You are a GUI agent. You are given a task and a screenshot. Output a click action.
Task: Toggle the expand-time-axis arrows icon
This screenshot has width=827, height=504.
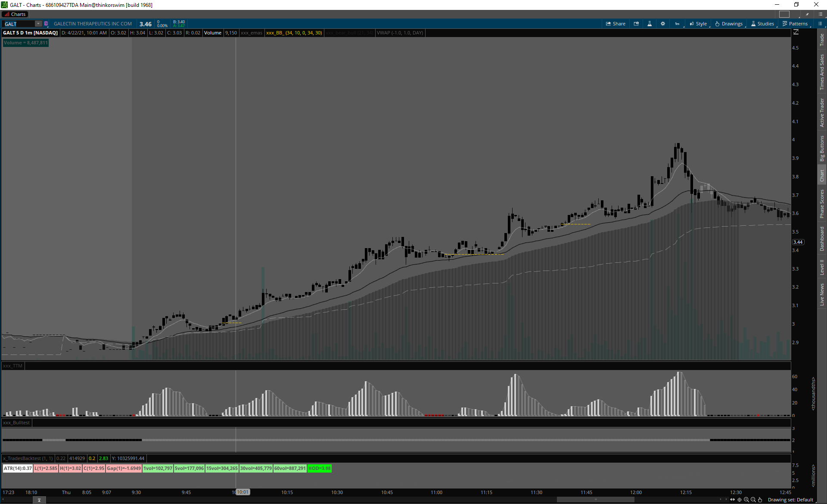tap(732, 500)
